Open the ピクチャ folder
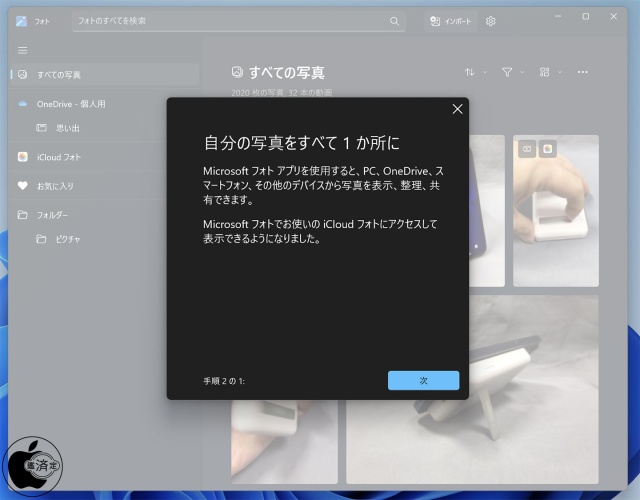 (x=68, y=239)
